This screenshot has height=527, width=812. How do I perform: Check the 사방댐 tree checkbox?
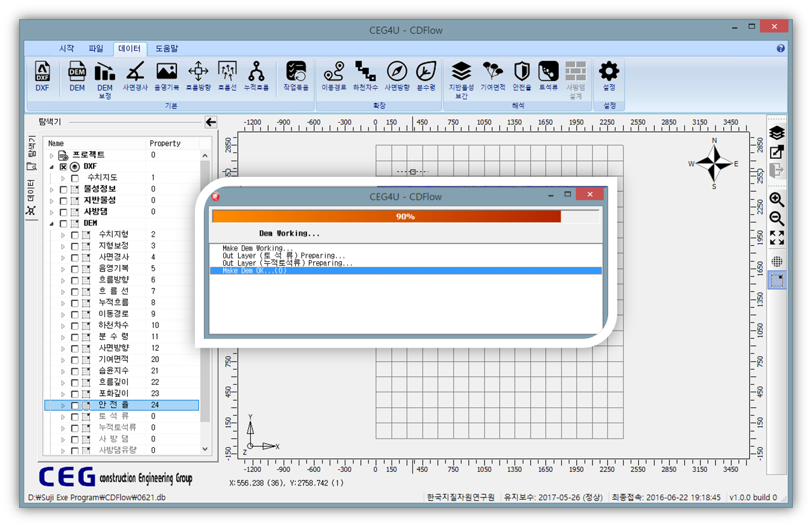click(64, 212)
